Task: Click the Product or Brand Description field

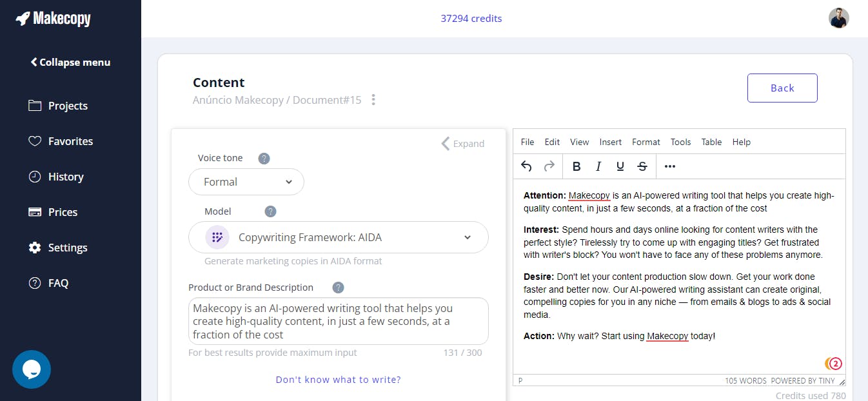Action: coord(339,321)
